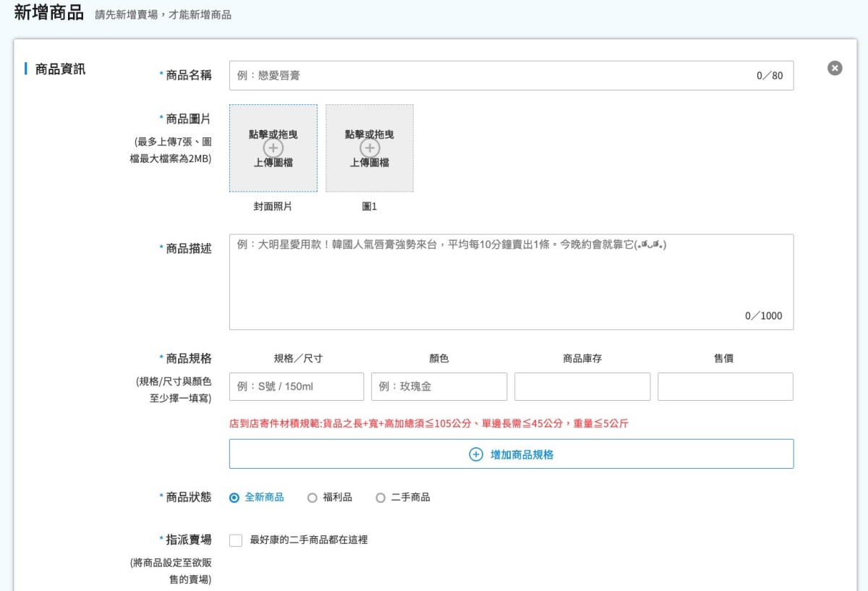868x591 pixels.
Task: Click the 售價 price field
Action: pos(725,387)
